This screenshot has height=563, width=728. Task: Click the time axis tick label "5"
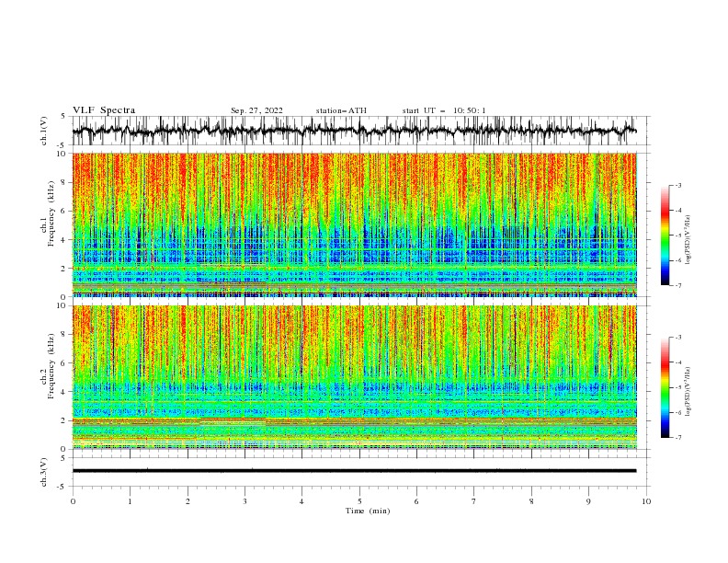point(359,501)
